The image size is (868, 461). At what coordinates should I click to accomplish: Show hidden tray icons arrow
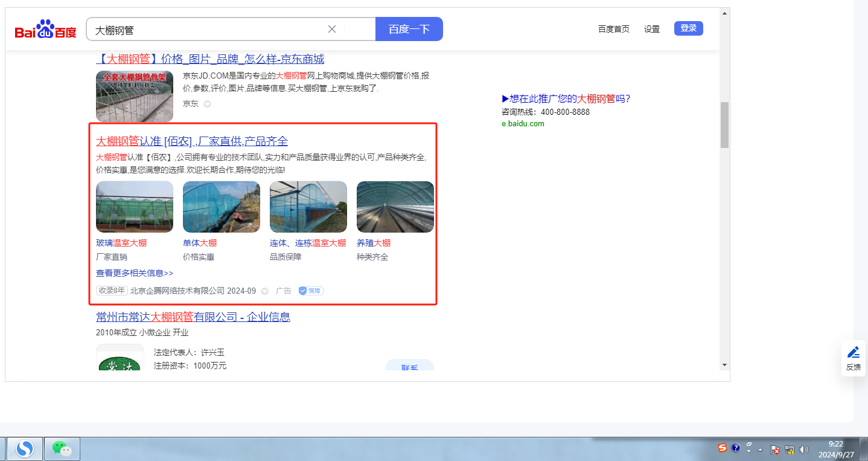[x=761, y=450]
